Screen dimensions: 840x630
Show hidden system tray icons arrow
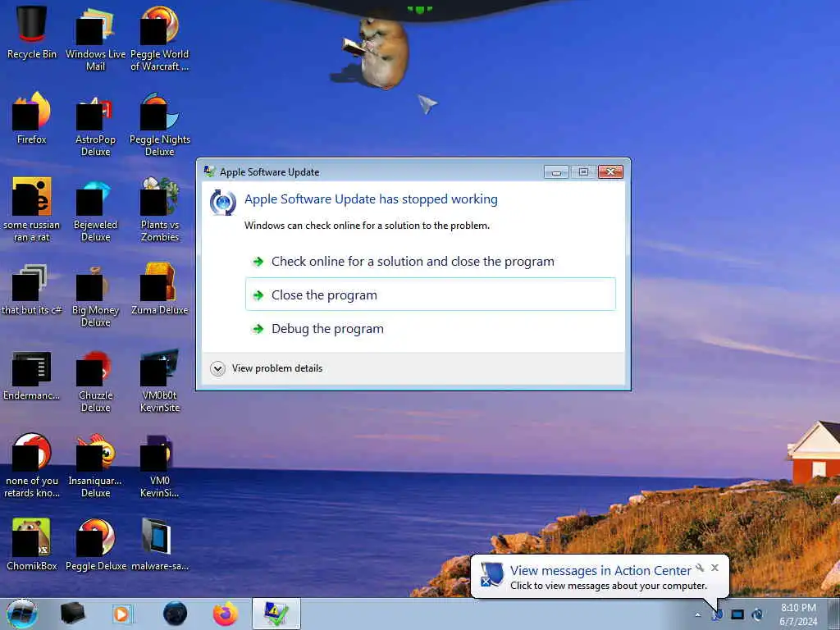point(697,615)
